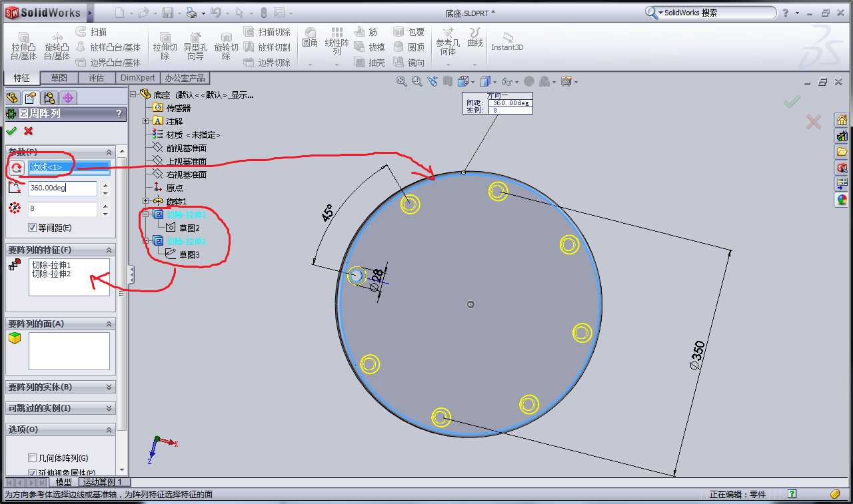Collapse the 要阵列的面(A) section
Screen dimensions: 853x504
pos(109,324)
